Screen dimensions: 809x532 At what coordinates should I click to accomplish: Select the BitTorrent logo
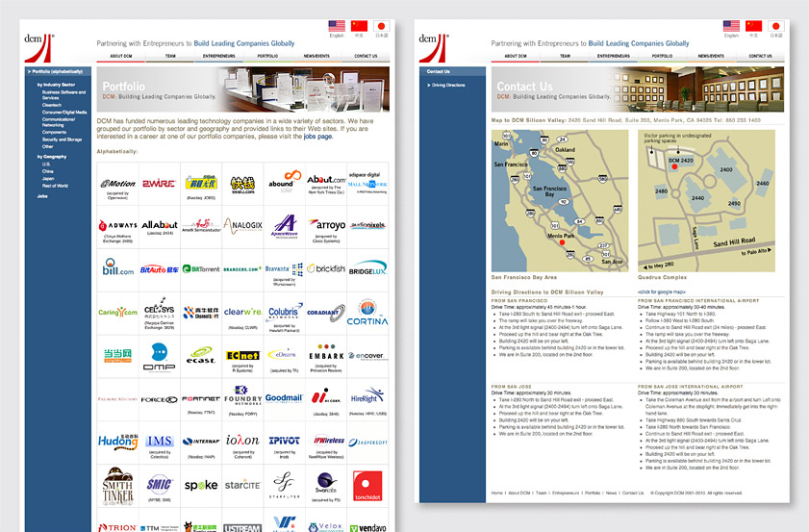[201, 268]
